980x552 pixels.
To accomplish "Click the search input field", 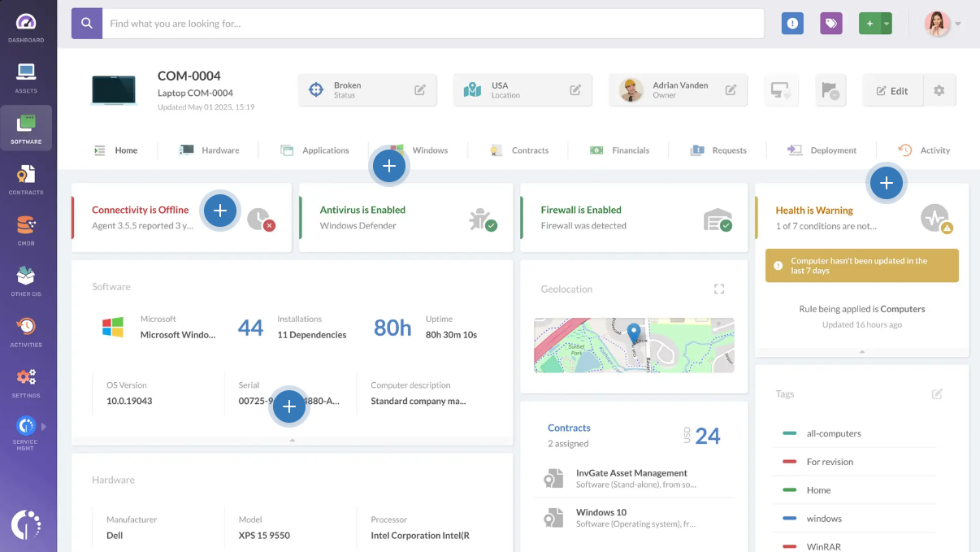I will point(435,24).
